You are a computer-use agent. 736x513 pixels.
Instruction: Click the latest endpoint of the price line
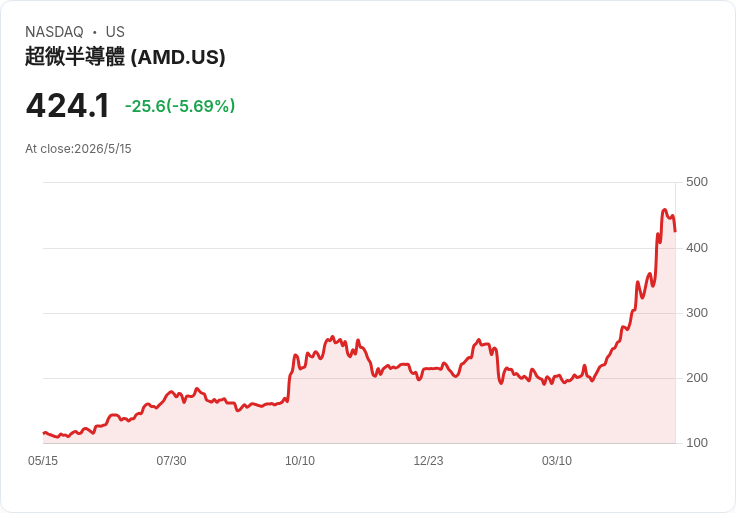coord(675,231)
